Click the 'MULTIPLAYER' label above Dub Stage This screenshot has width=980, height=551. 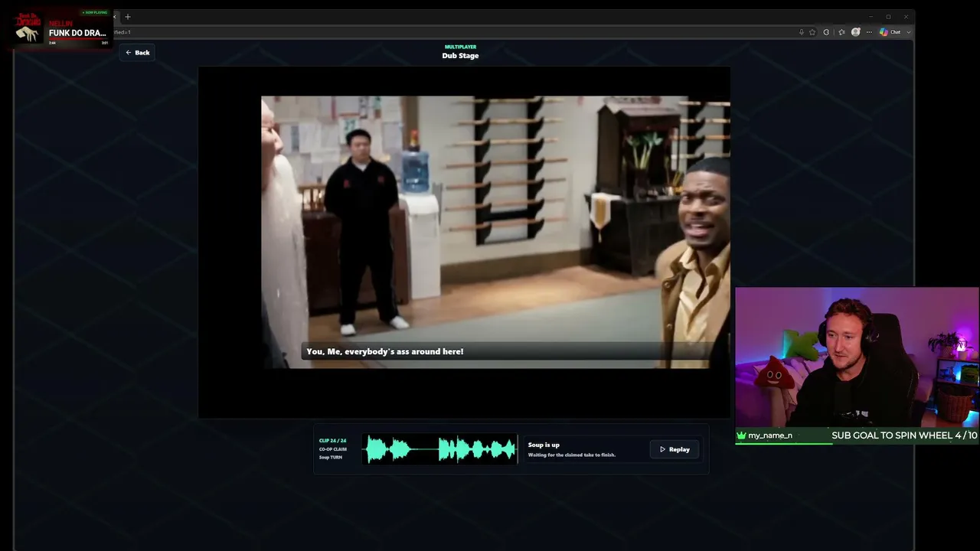click(x=460, y=47)
